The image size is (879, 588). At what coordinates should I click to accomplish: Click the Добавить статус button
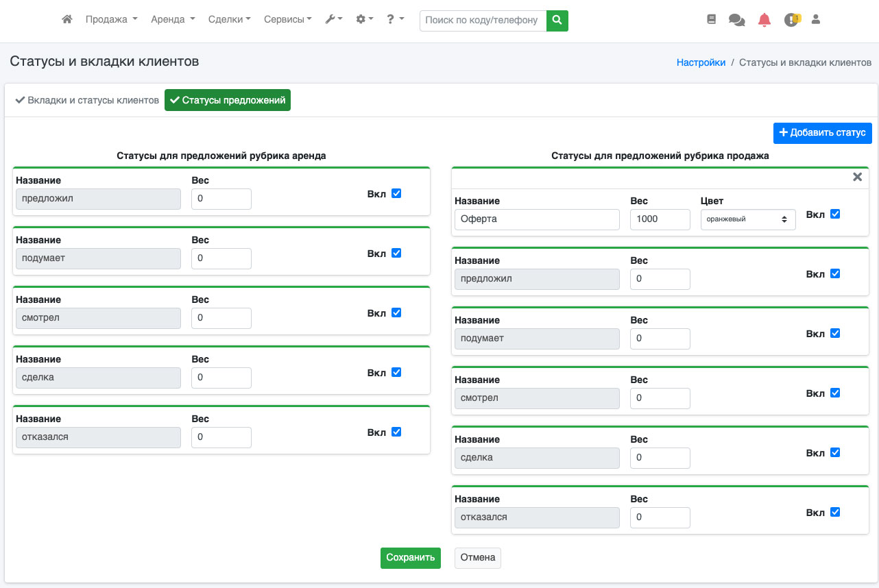pos(822,133)
